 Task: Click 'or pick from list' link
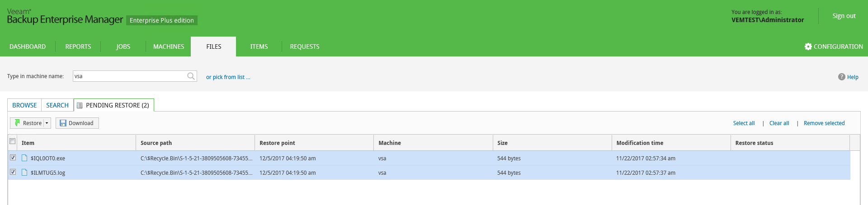pyautogui.click(x=228, y=77)
